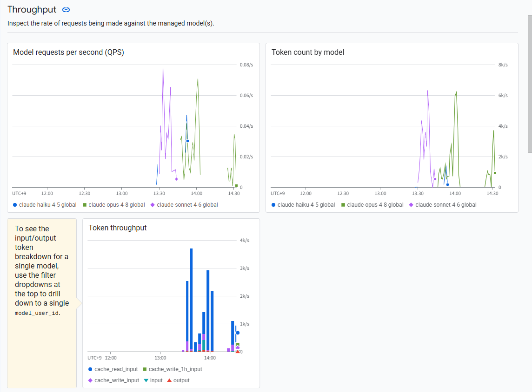Click the green opus endpoint marker in Token count chart

click(x=495, y=173)
